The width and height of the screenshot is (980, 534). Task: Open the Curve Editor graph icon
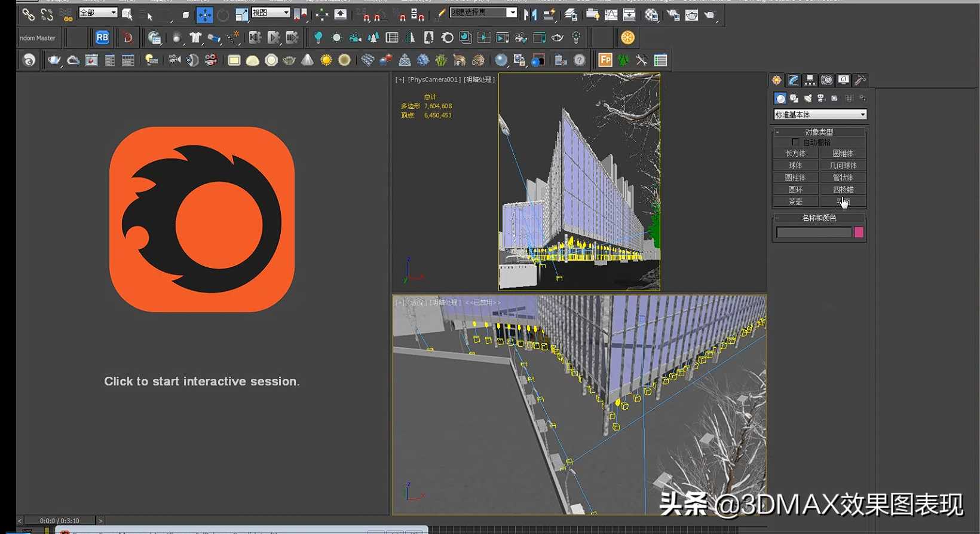coord(611,14)
